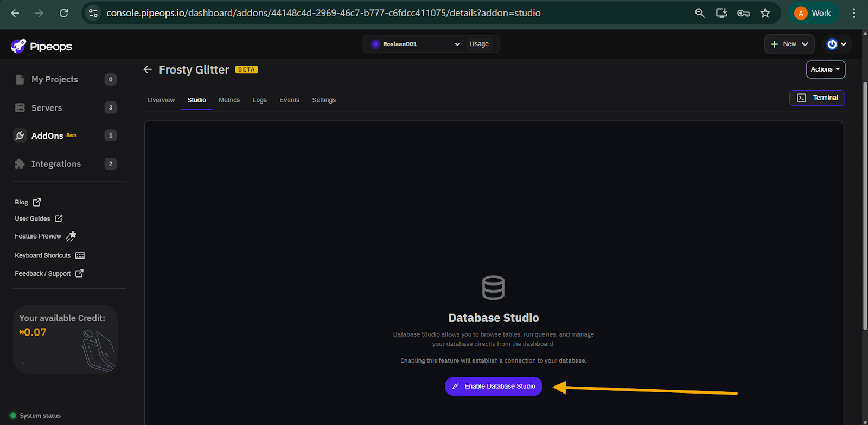Image resolution: width=868 pixels, height=425 pixels.
Task: Click the site information icon in address bar
Action: pos(93,13)
